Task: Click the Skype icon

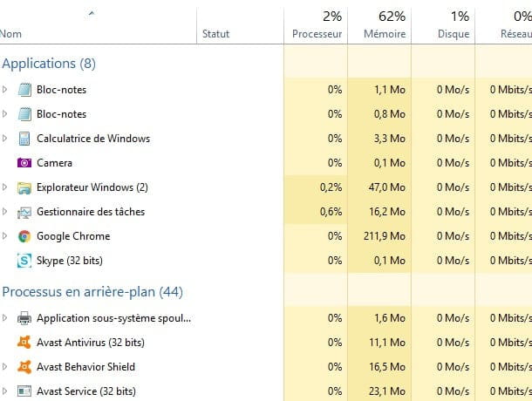Action: coord(24,261)
